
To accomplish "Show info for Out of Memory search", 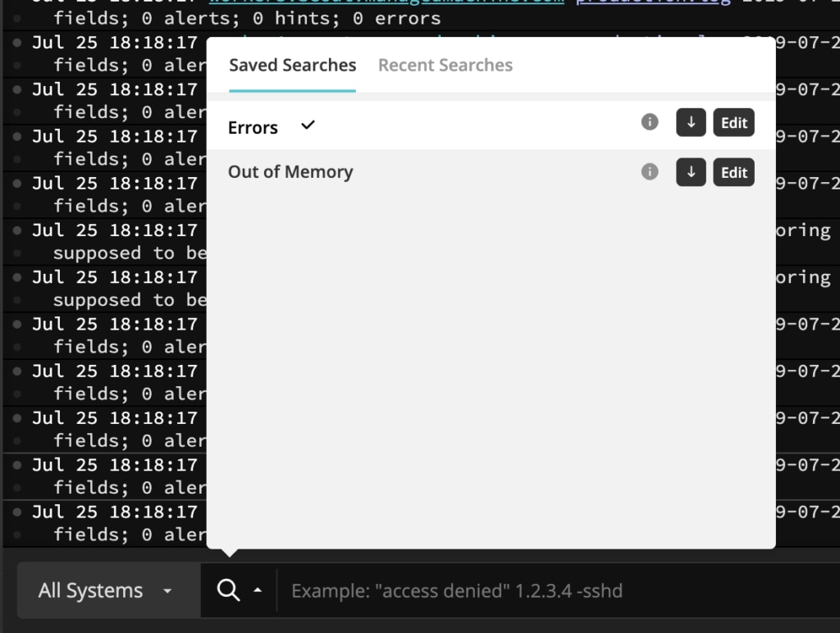I will pyautogui.click(x=650, y=172).
